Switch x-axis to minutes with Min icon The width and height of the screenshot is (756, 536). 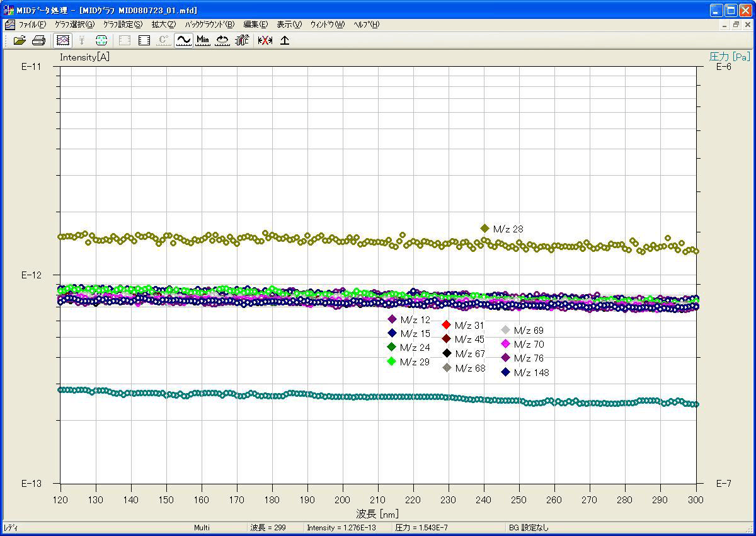tap(203, 40)
